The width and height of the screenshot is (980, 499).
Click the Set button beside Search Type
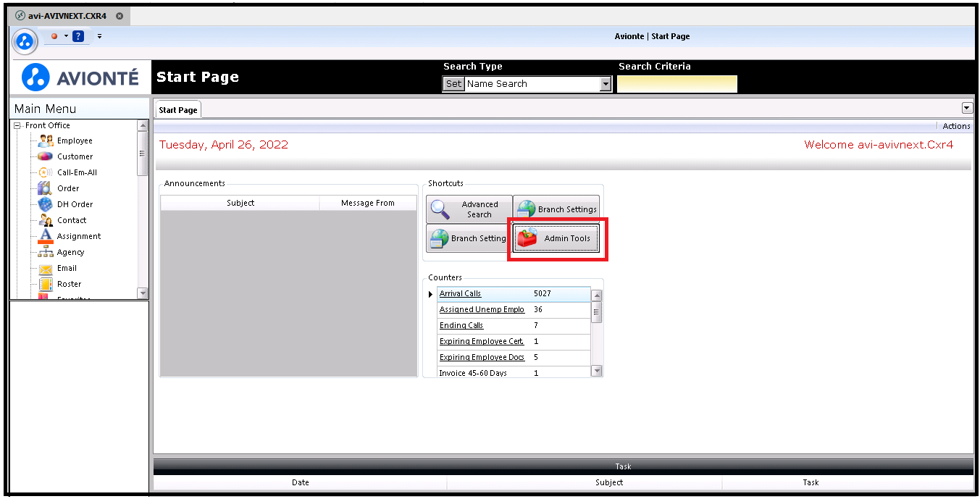(x=453, y=84)
